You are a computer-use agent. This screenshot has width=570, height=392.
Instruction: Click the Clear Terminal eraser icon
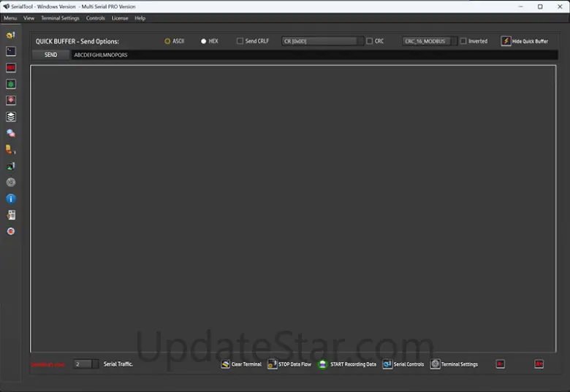225,364
